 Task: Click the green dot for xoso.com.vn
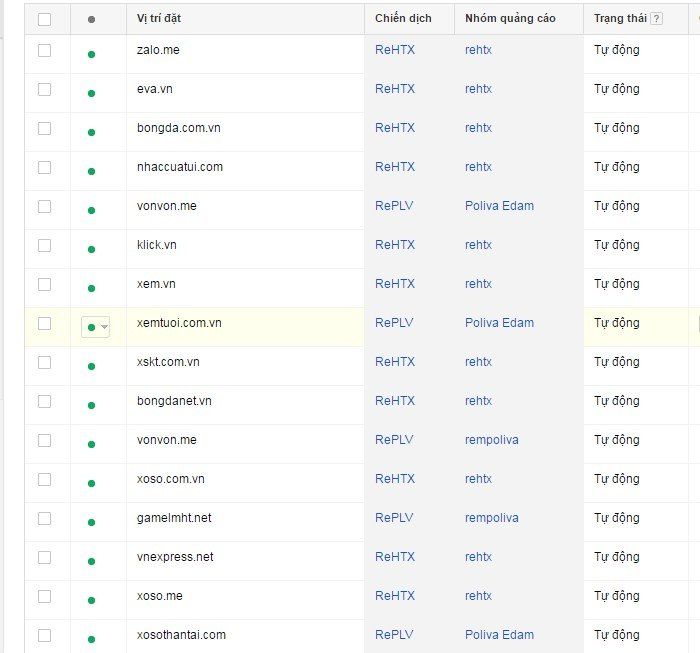[92, 483]
